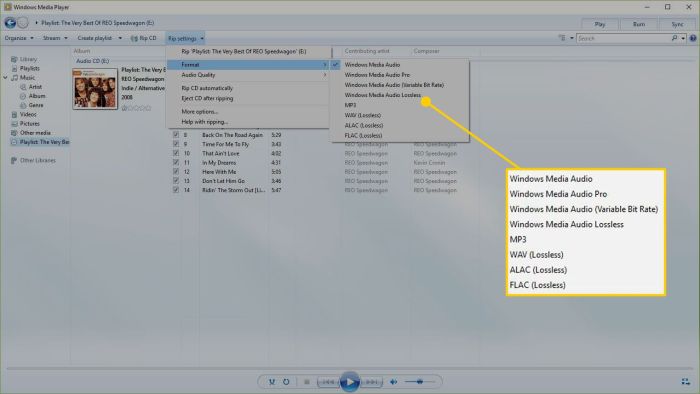Uncheck track 14 Ridin' The Storm Out

point(176,190)
